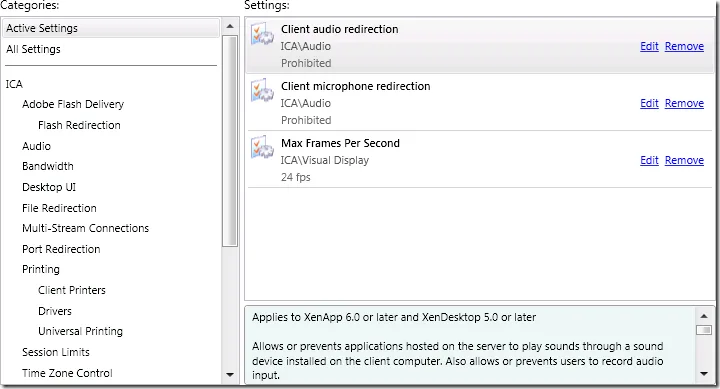
Task: Click the Client audio redirection setting icon
Action: (x=262, y=34)
